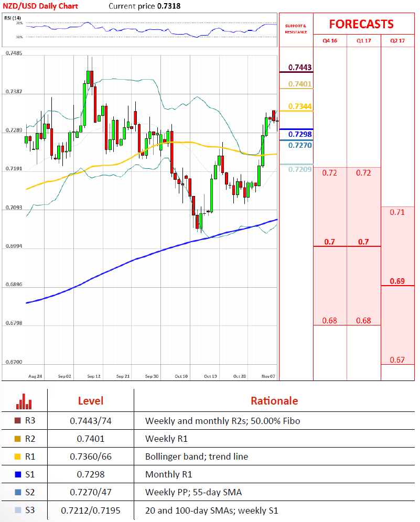Click the Rationale column header
Screen dimensions: 420x522
click(274, 401)
